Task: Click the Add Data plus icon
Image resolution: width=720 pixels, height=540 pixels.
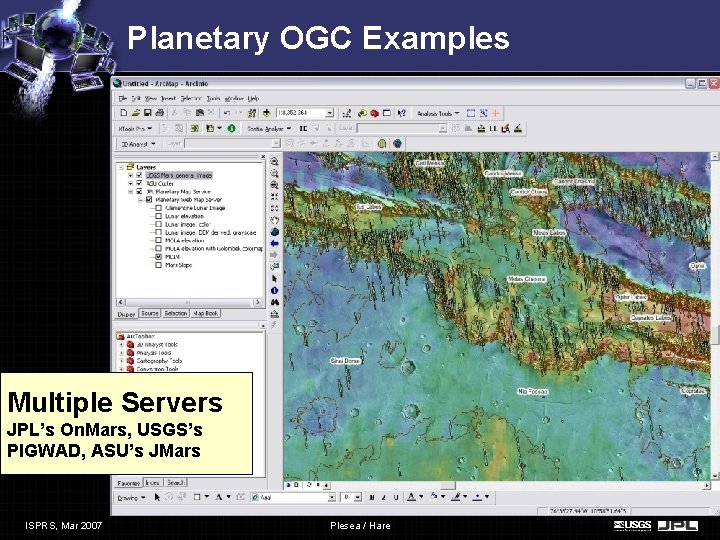Action: point(266,112)
